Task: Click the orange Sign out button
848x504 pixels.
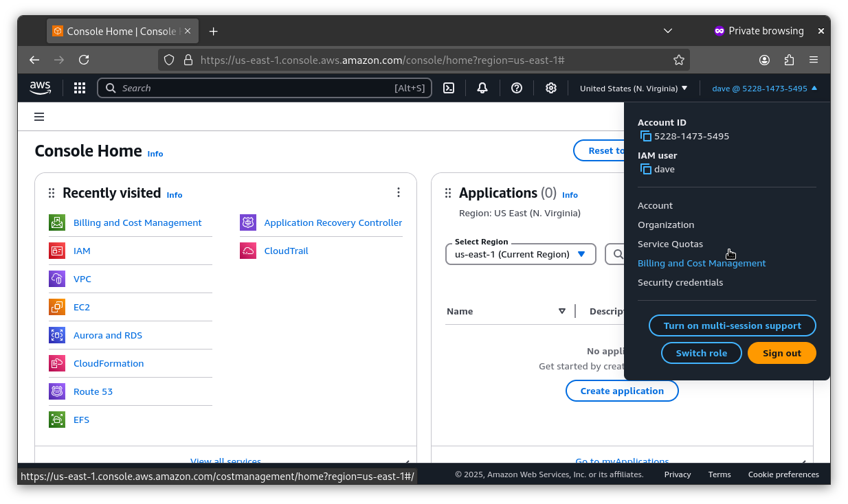Action: pyautogui.click(x=782, y=353)
